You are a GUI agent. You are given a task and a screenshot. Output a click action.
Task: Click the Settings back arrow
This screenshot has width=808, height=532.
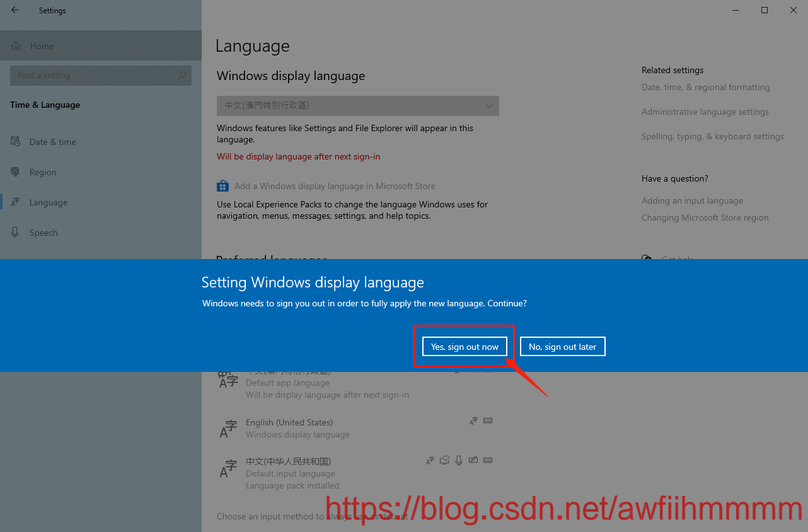pyautogui.click(x=15, y=10)
